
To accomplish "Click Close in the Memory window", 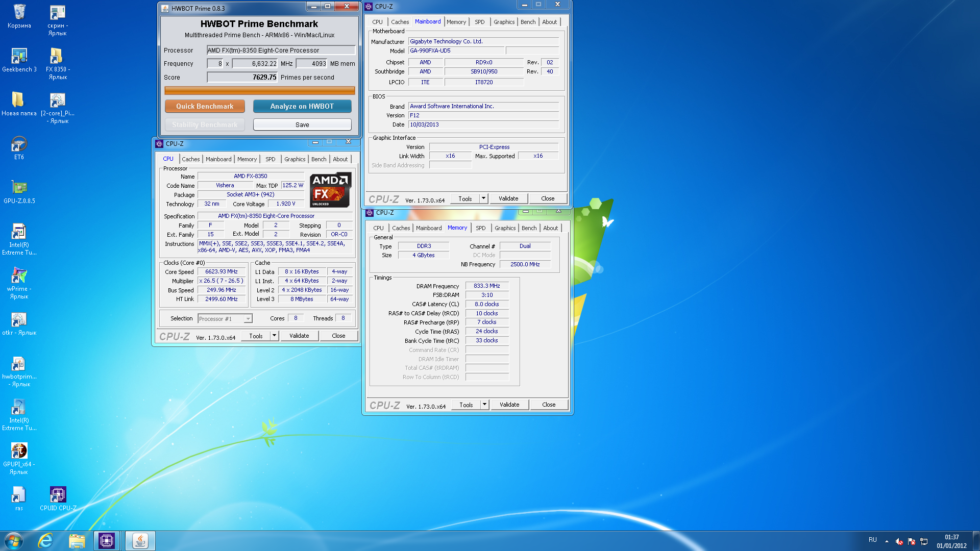I will (x=549, y=405).
